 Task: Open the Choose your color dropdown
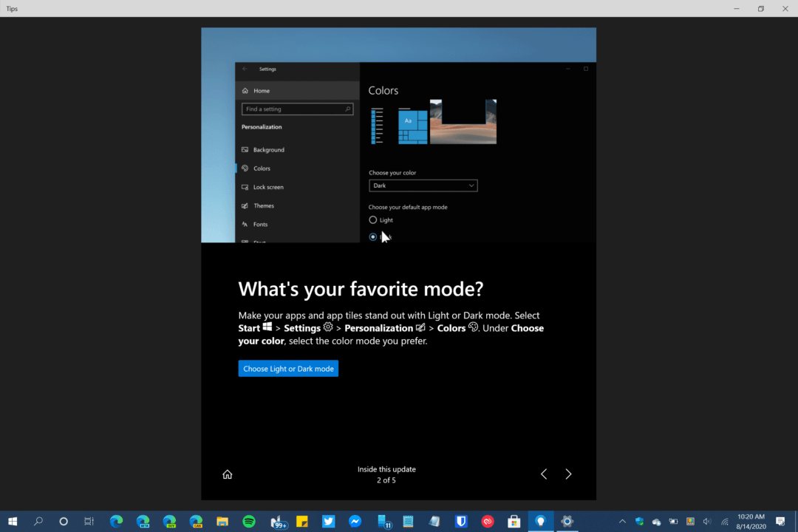point(423,185)
